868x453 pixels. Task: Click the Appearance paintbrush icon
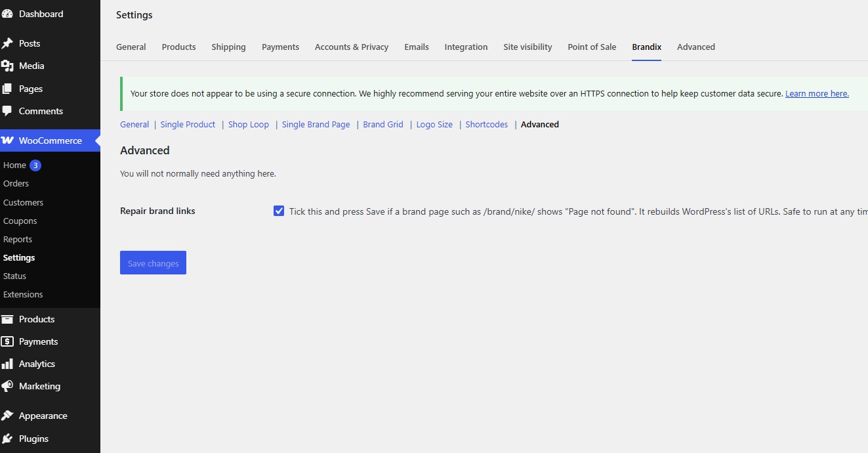(x=7, y=416)
